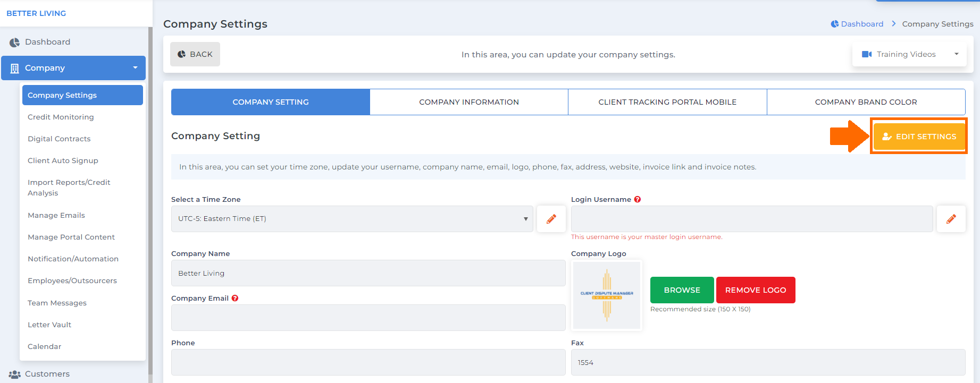This screenshot has width=980, height=383.
Task: Collapse the Company menu
Action: 73,68
